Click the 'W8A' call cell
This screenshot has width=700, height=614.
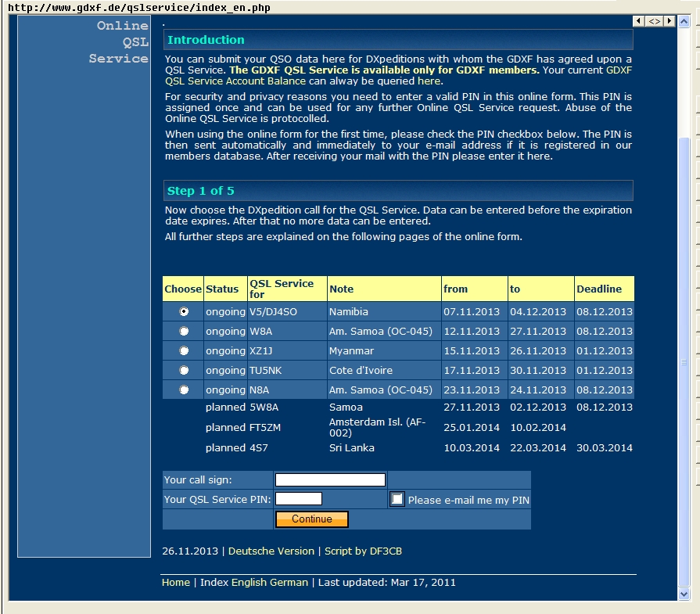pos(287,332)
